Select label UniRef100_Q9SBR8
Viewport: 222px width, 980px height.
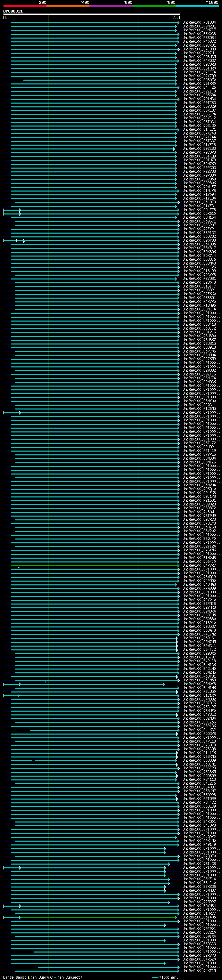point(199,65)
